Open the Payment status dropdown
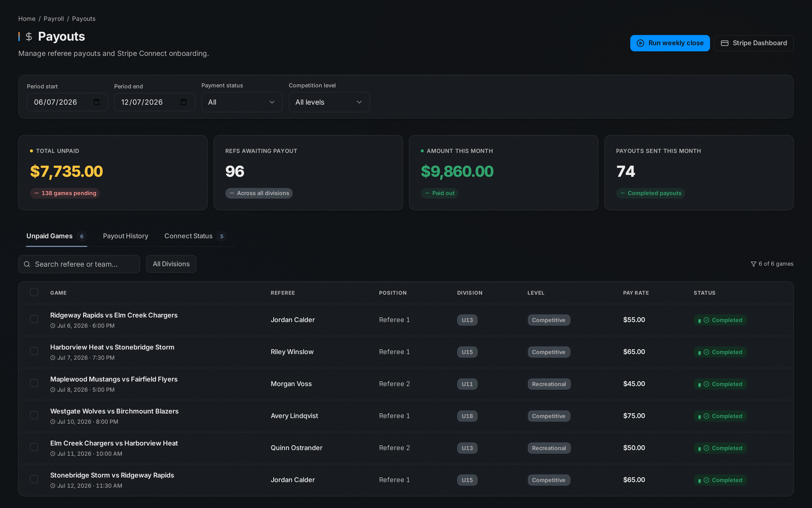 242,102
